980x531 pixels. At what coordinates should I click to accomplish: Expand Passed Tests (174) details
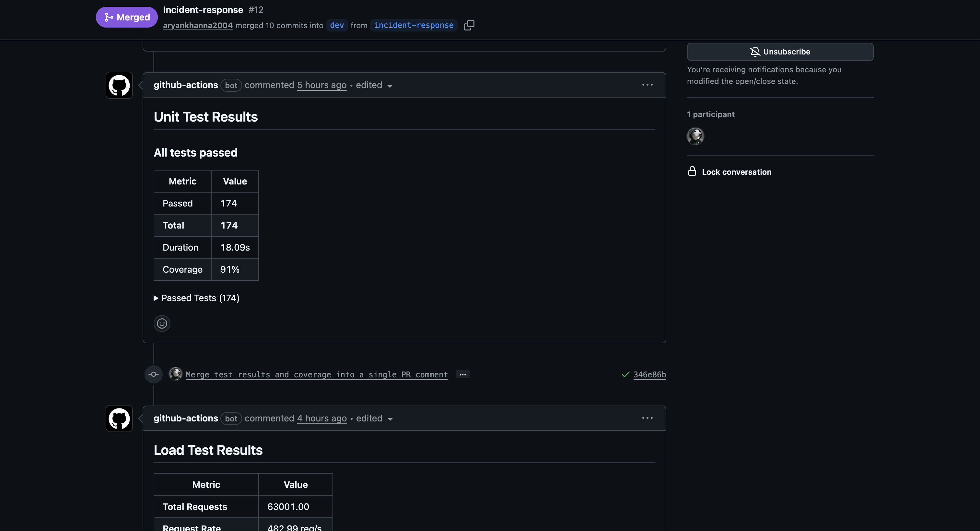click(196, 298)
